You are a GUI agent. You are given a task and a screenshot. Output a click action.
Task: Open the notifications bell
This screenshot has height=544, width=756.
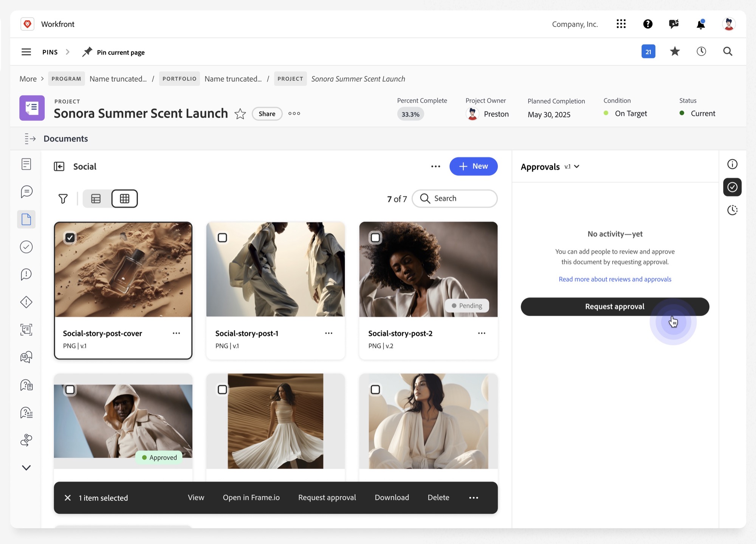700,24
